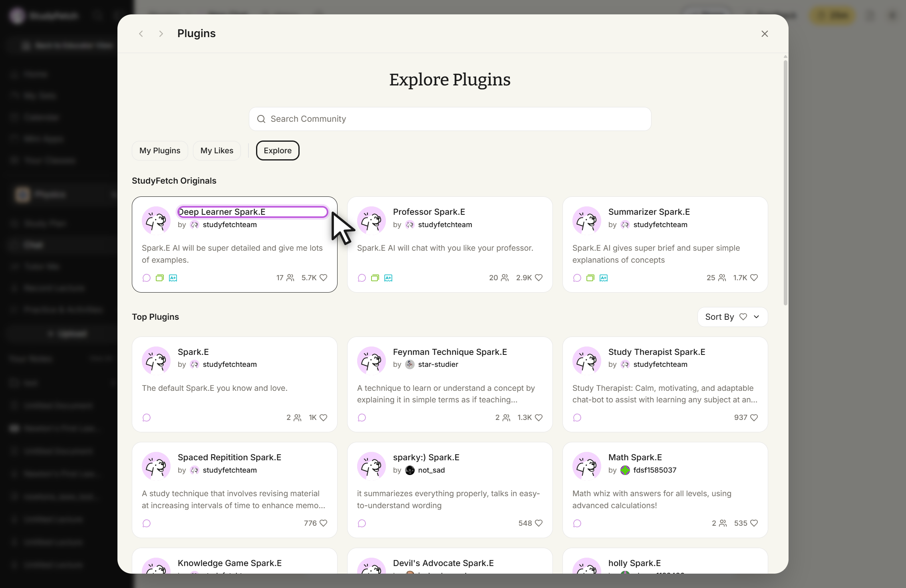Viewport: 906px width, 588px height.
Task: Like the Spaced Repitition Spark.E plugin
Action: [x=324, y=523]
